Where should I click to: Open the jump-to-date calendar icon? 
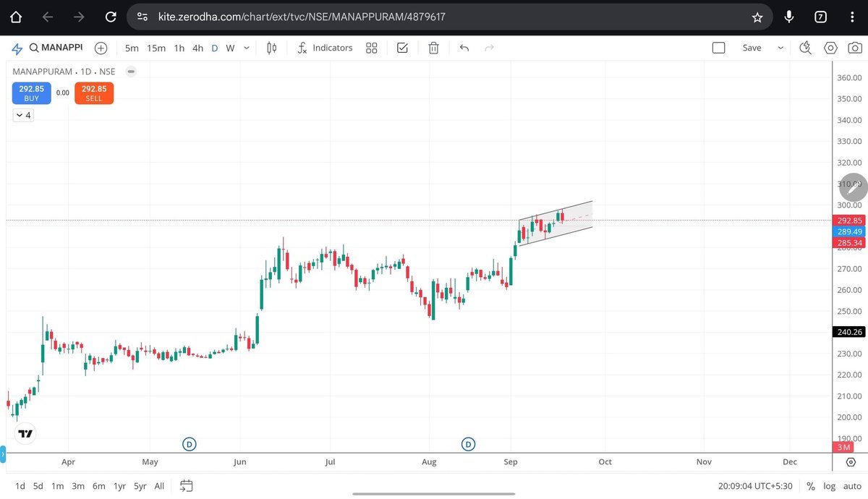(x=186, y=486)
